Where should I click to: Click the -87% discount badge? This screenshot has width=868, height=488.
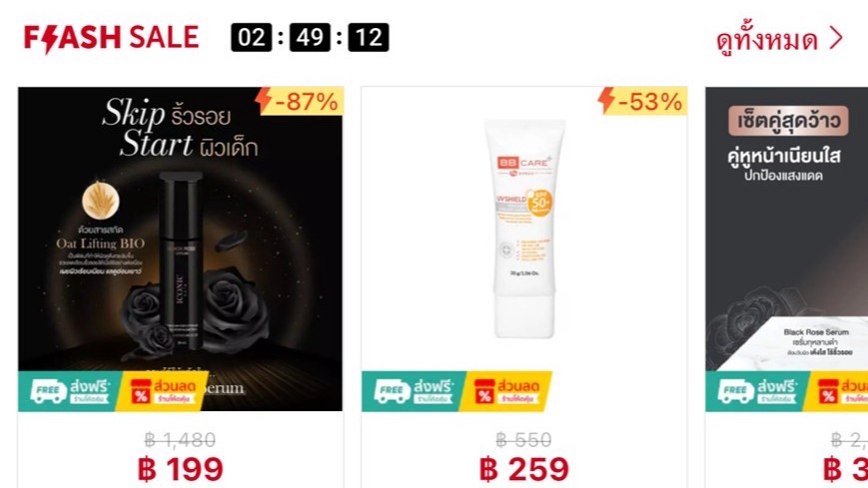300,101
